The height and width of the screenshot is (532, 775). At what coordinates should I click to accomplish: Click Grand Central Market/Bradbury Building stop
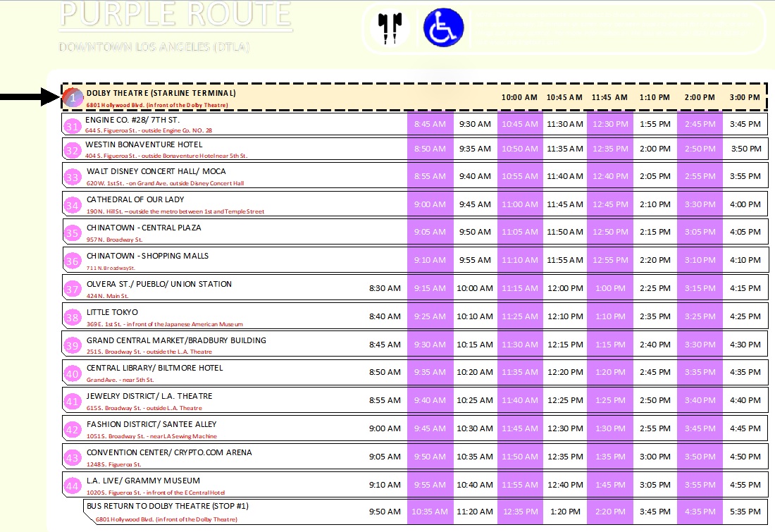coord(176,340)
